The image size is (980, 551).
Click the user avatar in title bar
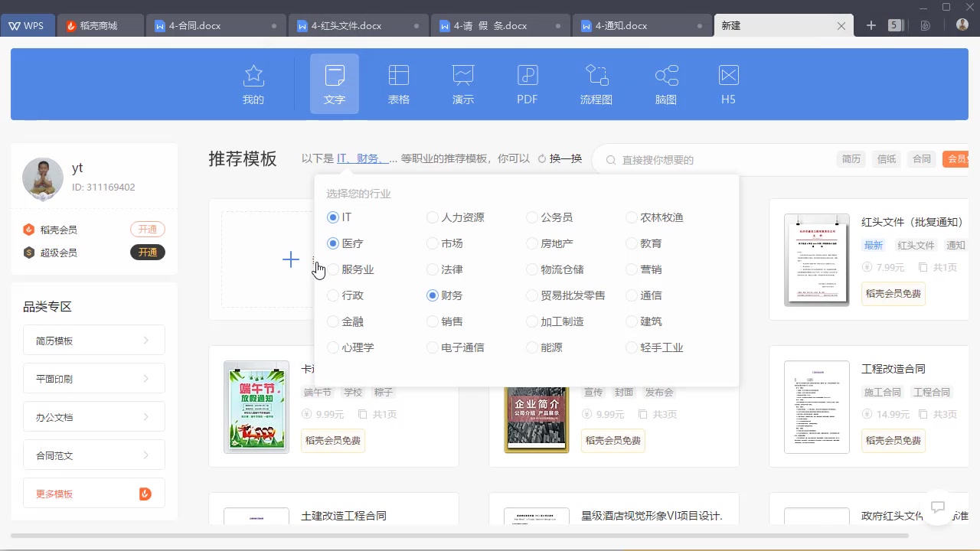tap(962, 25)
